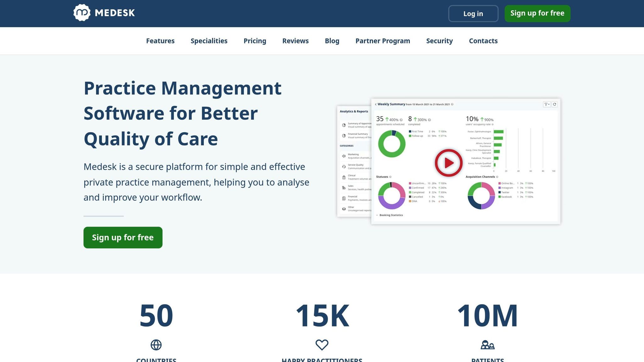Click the Medesk logo icon

[x=82, y=13]
